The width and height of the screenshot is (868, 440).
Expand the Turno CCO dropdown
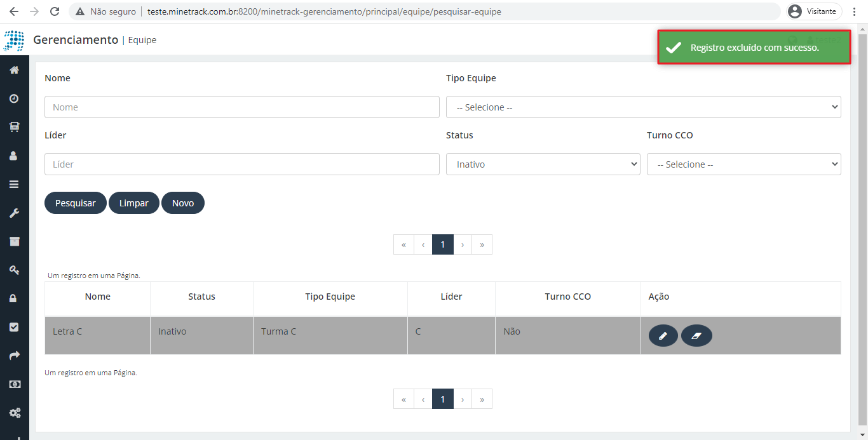[x=743, y=164]
